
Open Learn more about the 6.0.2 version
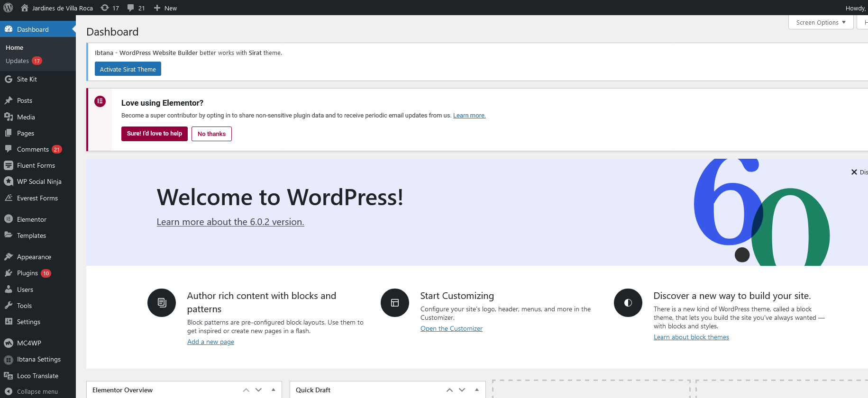[x=230, y=222]
